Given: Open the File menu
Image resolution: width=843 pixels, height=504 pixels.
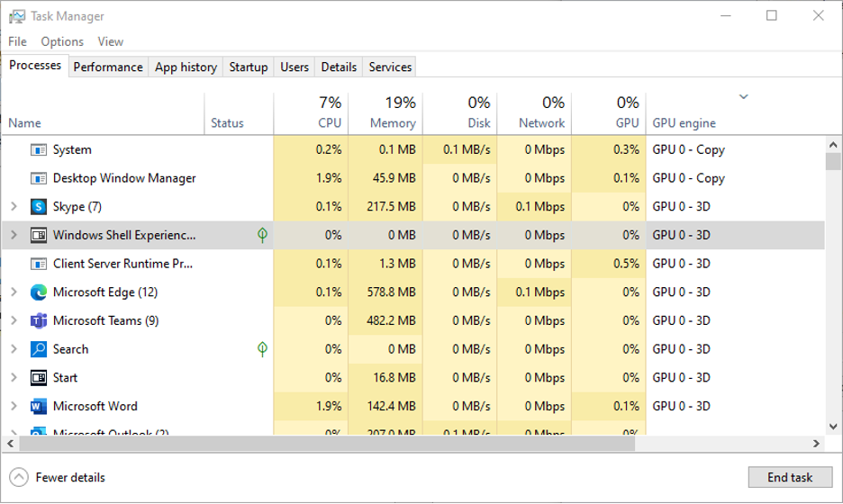Looking at the screenshot, I should (x=17, y=41).
